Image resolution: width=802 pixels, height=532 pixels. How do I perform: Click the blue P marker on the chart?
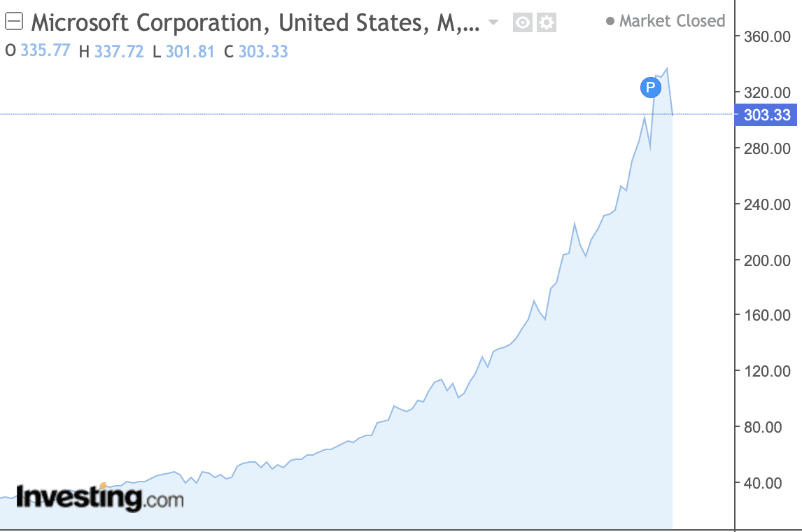tap(650, 87)
